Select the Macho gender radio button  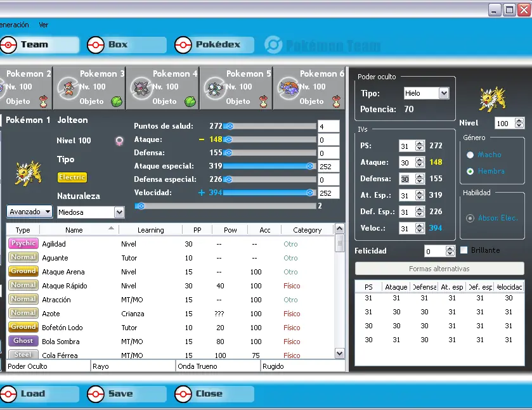[x=470, y=155]
